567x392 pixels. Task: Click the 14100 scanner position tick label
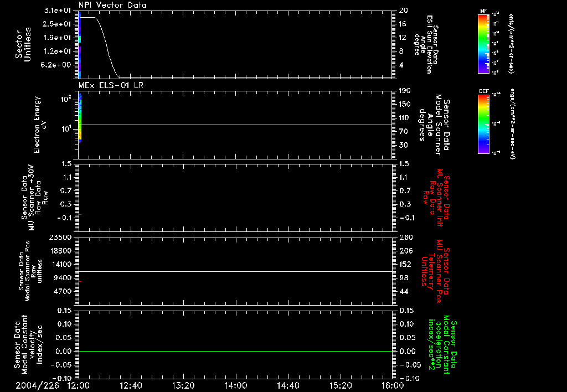click(60, 264)
